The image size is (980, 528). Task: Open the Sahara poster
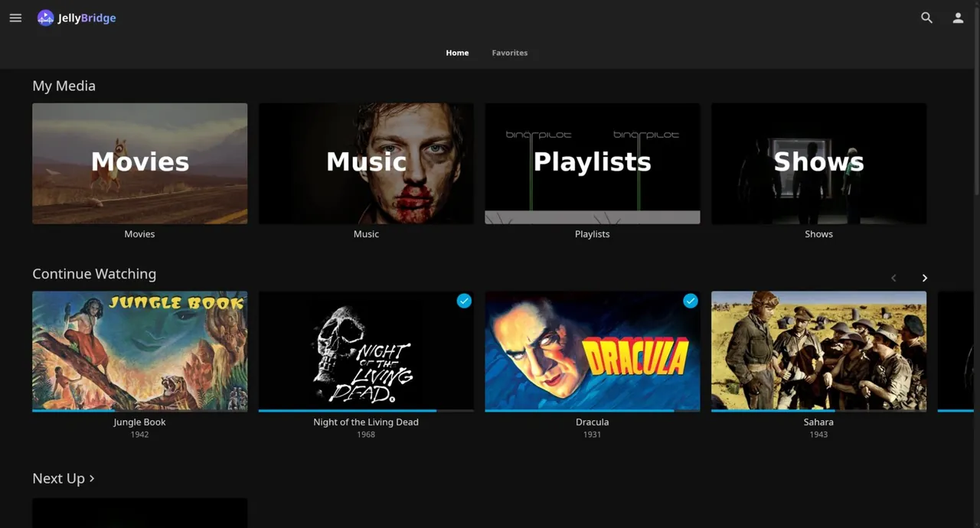[818, 350]
